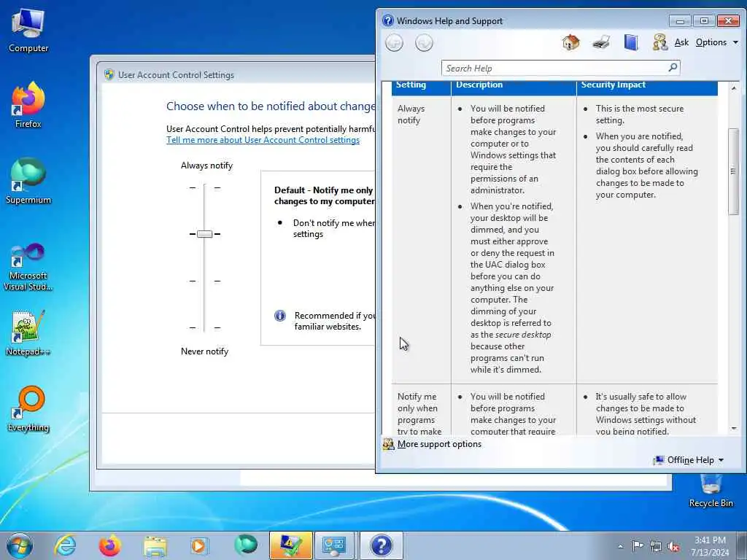Switch to Action Center taskbar button
The width and height of the screenshot is (747, 560).
coord(290,545)
